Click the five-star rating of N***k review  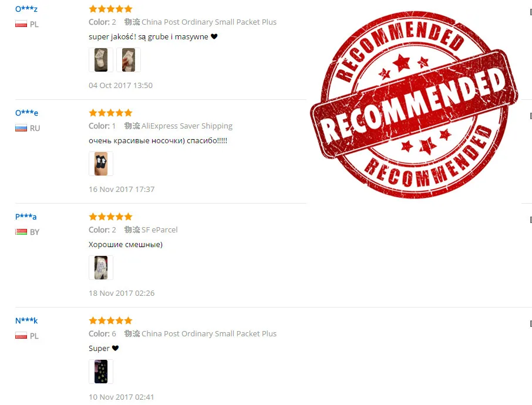tap(110, 320)
